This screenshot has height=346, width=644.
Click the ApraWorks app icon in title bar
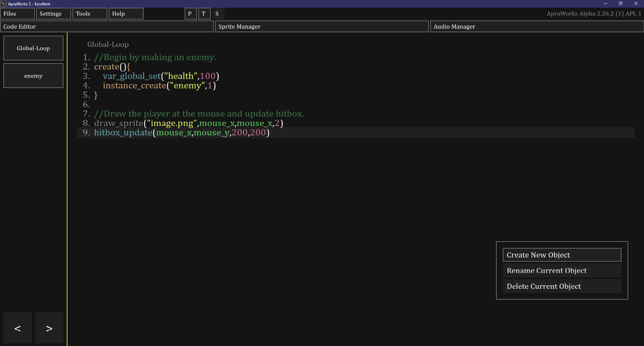click(x=3, y=4)
